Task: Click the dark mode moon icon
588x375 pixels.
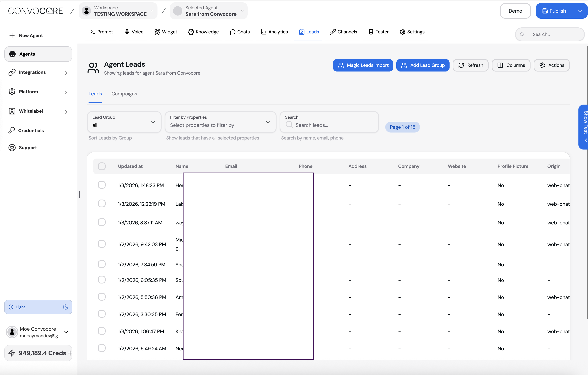Action: coord(65,307)
